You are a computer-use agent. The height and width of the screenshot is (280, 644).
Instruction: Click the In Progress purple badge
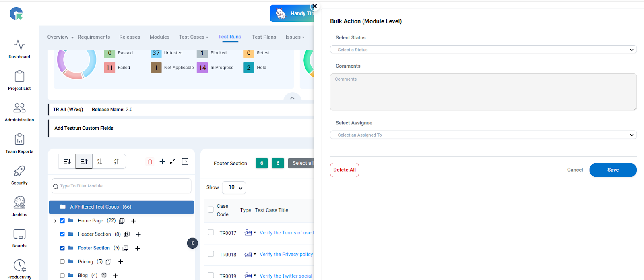[202, 68]
